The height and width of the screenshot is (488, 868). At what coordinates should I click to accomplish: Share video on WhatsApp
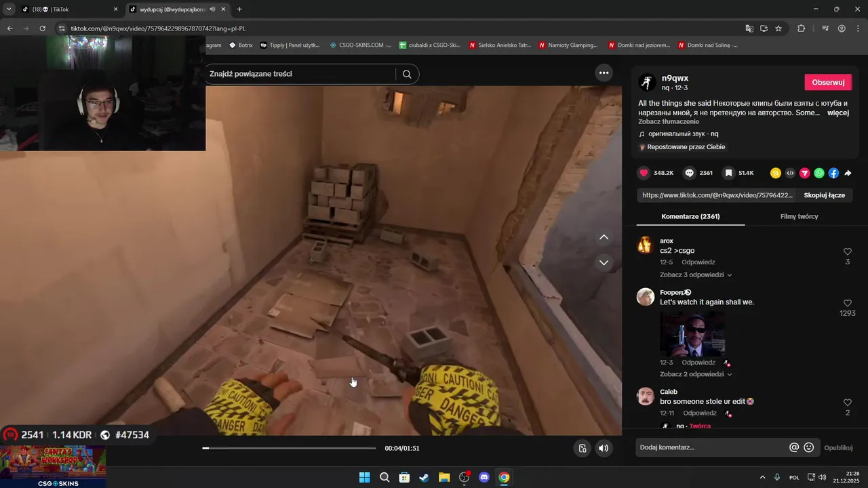tap(819, 173)
